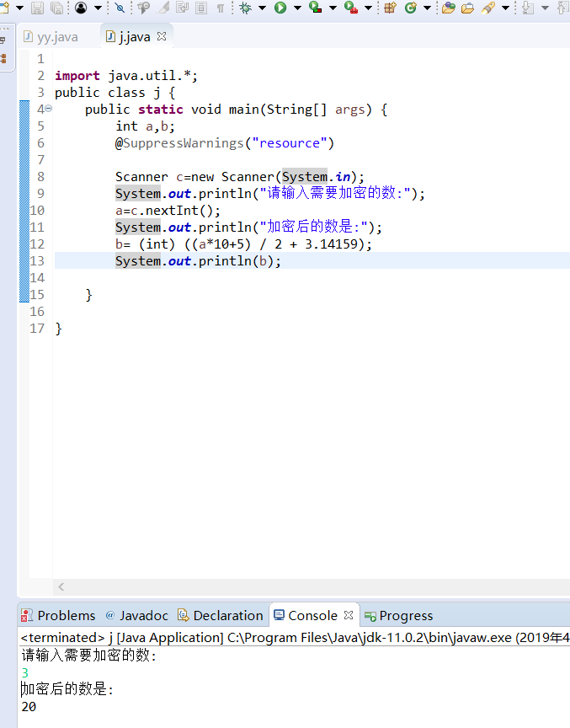Image resolution: width=570 pixels, height=728 pixels.
Task: Open the Next Annotation dropdown arrow
Action: click(546, 8)
